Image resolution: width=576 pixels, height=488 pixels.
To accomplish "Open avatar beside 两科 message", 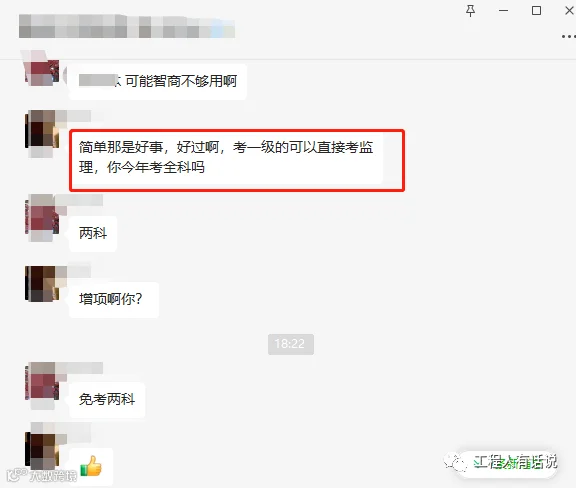I will tap(42, 216).
